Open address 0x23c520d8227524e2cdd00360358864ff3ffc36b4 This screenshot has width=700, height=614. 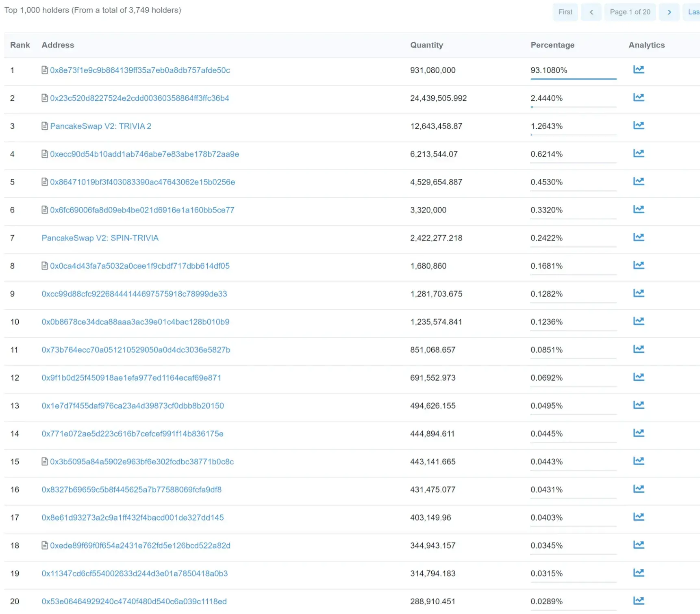pyautogui.click(x=139, y=98)
